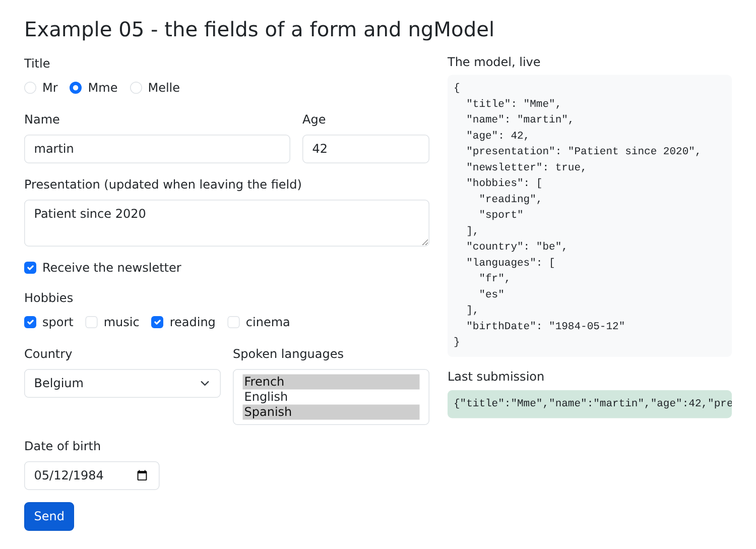Viewport: 756px width, 549px height.
Task: Toggle the sport hobby checkbox
Action: (x=30, y=322)
